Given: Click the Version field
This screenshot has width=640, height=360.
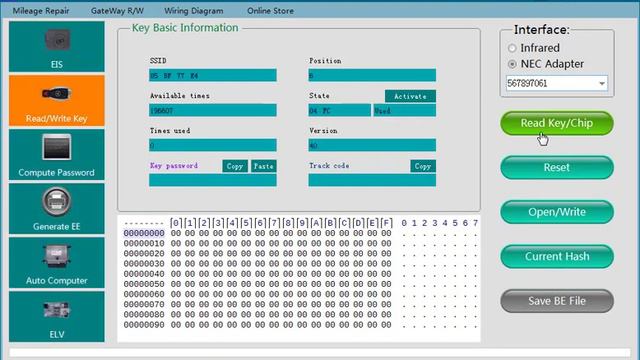Looking at the screenshot, I should 372,145.
